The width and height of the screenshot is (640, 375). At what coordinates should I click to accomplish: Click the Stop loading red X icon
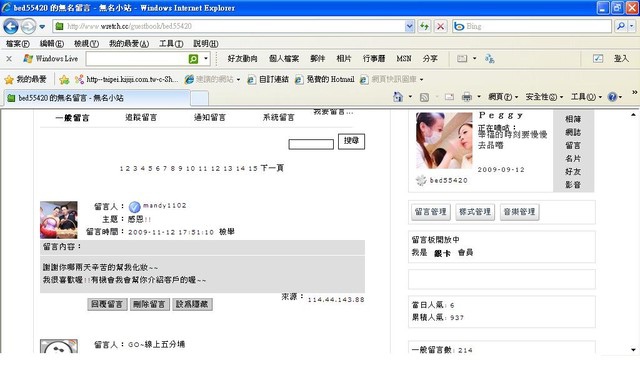click(x=440, y=27)
